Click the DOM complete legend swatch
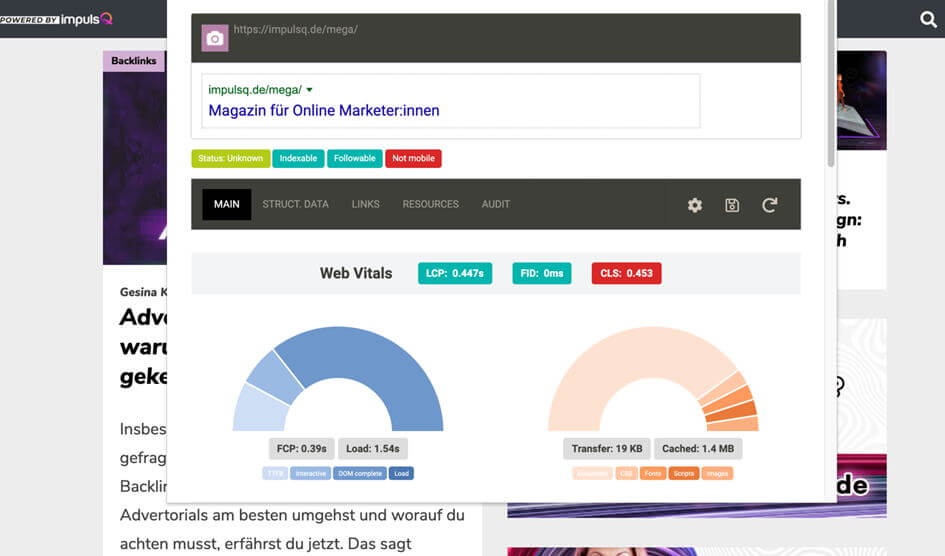 361,473
